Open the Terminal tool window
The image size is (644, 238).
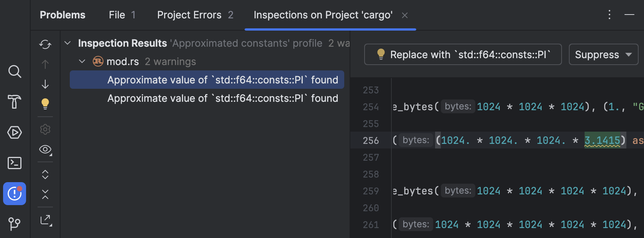pyautogui.click(x=15, y=163)
